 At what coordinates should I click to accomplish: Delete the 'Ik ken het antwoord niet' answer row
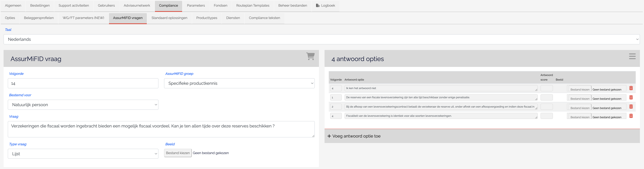coord(631,88)
